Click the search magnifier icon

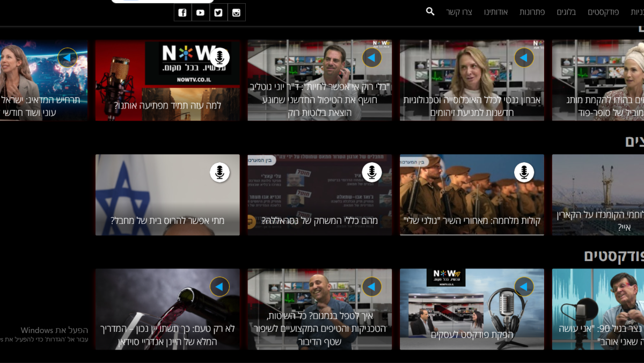coord(430,11)
